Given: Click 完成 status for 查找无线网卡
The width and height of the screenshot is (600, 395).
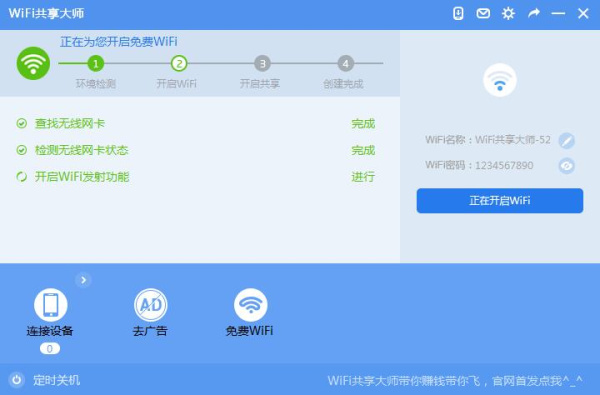Looking at the screenshot, I should tap(363, 124).
